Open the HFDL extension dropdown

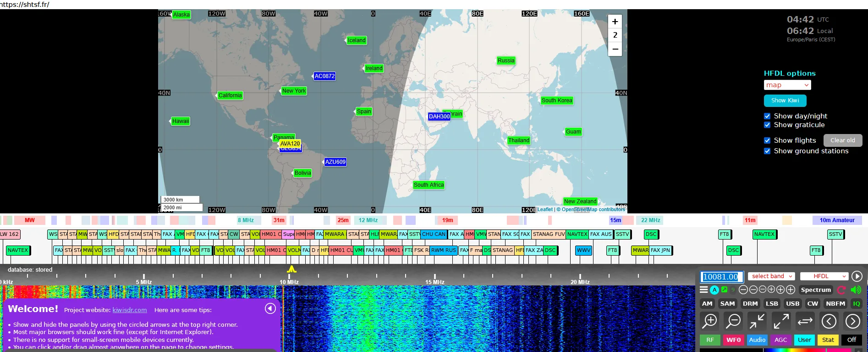point(824,276)
